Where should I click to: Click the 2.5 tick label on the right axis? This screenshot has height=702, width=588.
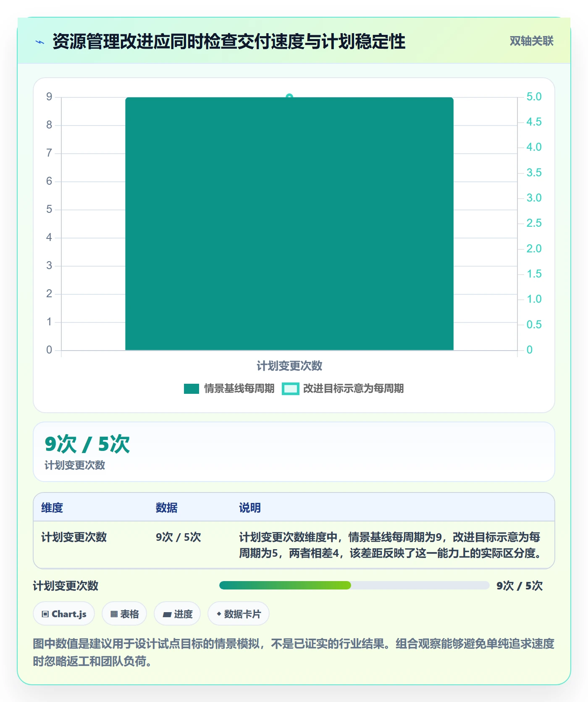pyautogui.click(x=534, y=223)
